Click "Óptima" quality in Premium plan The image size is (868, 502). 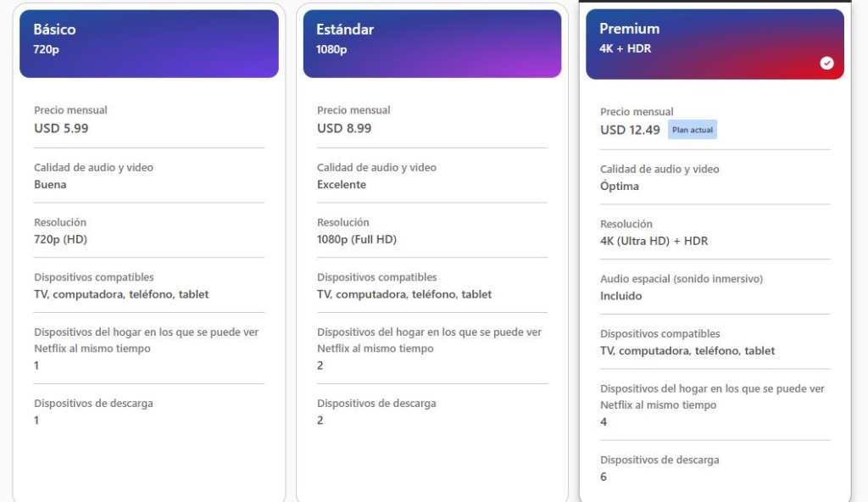coord(620,186)
